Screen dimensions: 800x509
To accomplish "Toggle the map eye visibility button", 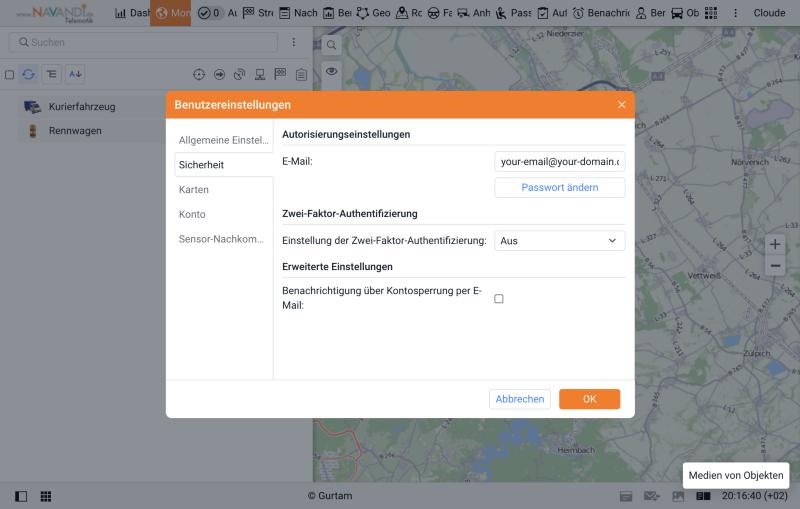I will coord(332,71).
